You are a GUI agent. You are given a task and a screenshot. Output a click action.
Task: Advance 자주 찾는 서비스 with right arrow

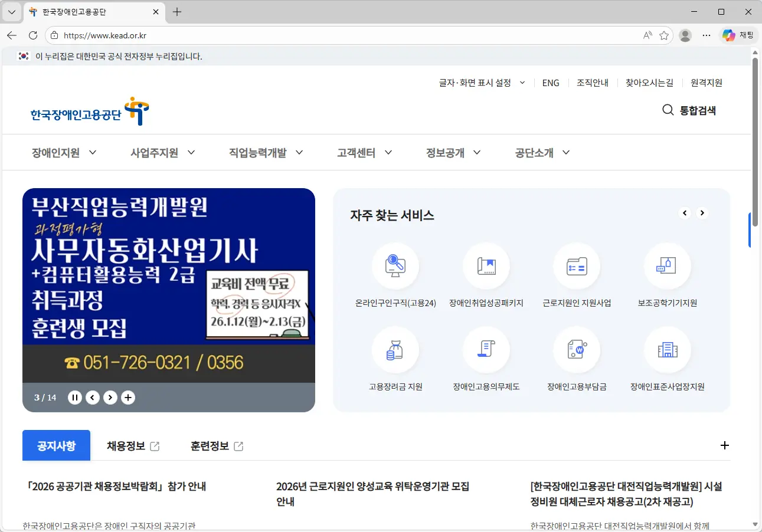click(702, 213)
